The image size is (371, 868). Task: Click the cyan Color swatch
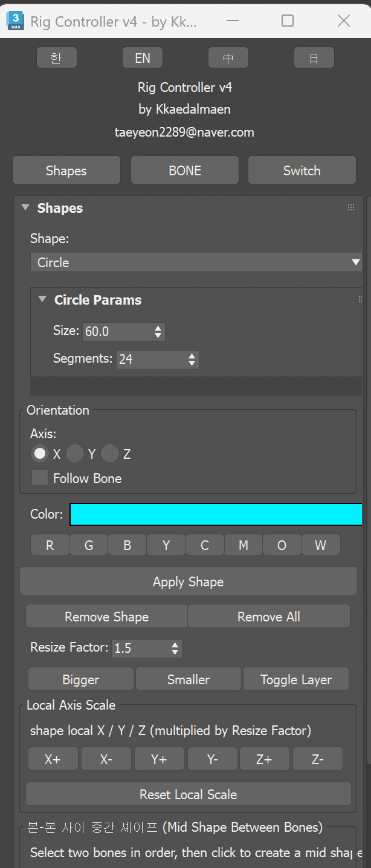pos(216,514)
